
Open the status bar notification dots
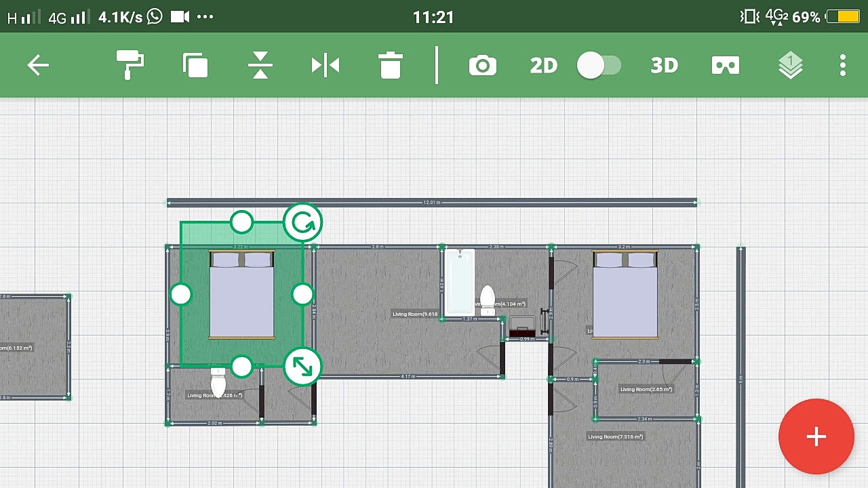(205, 17)
